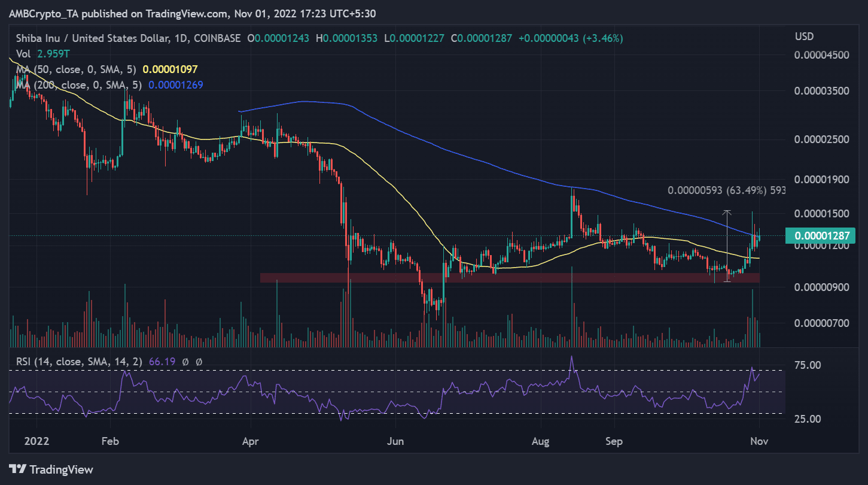Click the MA 50 value 0.00001097

(x=170, y=69)
